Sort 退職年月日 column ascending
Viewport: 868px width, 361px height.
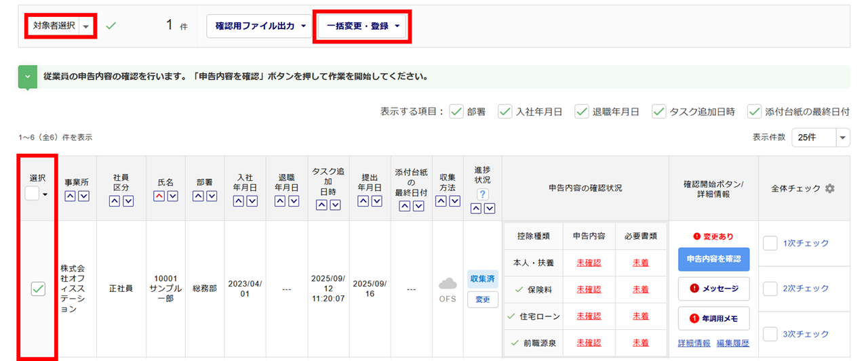[x=280, y=201]
